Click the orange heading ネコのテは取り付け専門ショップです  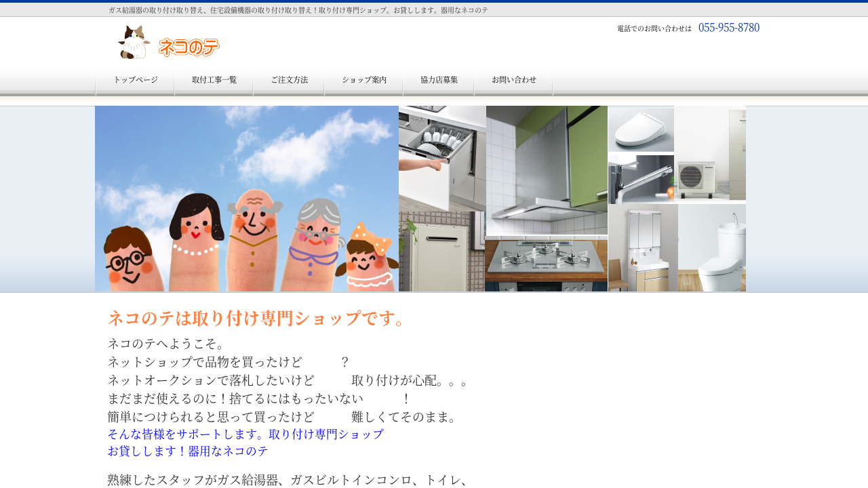pos(256,318)
